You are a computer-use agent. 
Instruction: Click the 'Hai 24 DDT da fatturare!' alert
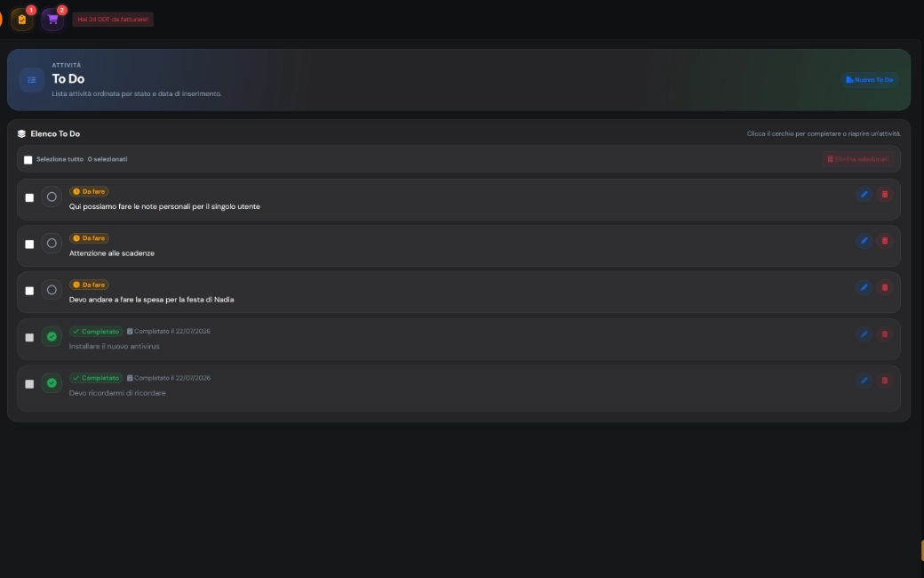pyautogui.click(x=113, y=20)
